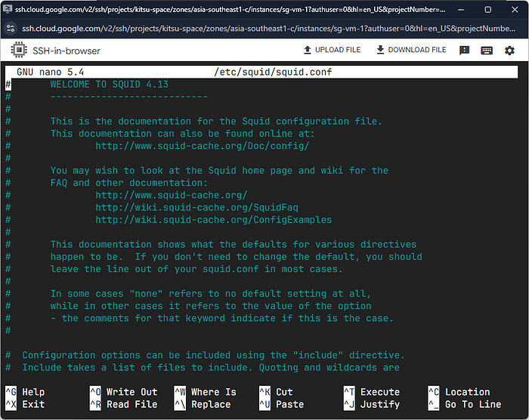Close the SSH browser window

coord(515,10)
